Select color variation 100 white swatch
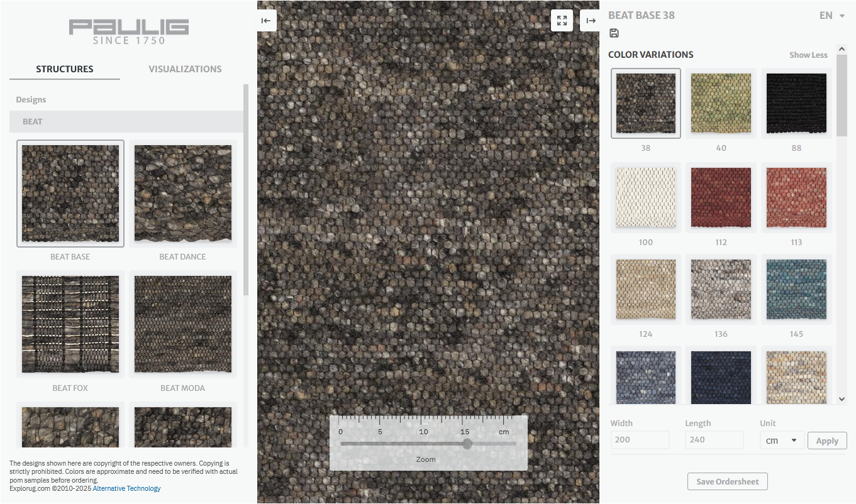 [646, 197]
